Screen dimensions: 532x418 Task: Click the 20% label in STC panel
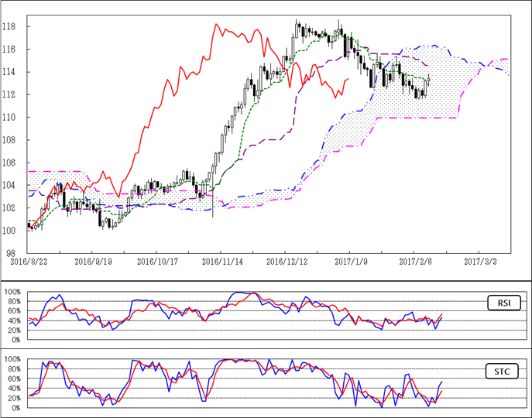pyautogui.click(x=14, y=398)
